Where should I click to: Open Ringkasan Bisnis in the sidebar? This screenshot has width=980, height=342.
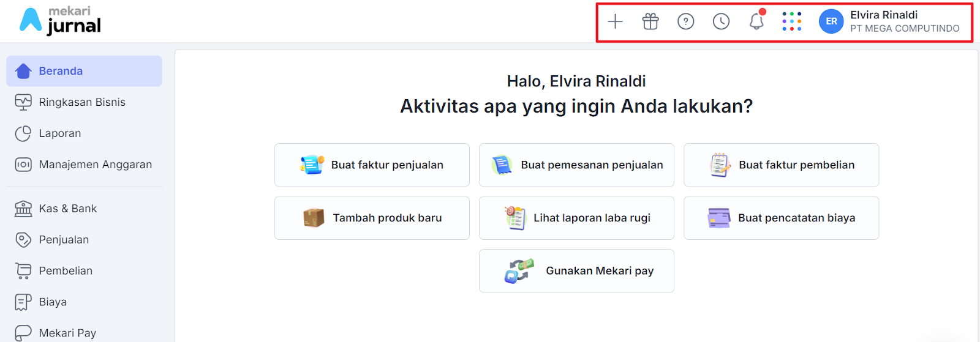84,102
